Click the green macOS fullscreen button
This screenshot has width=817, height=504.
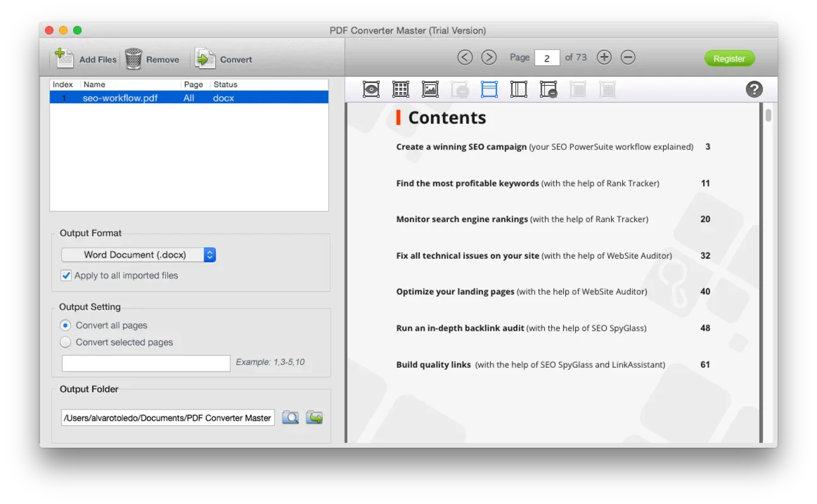[x=77, y=30]
